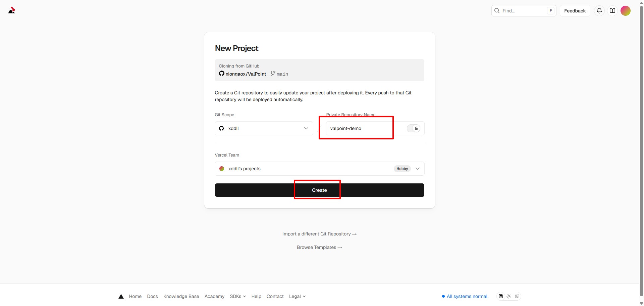The width and height of the screenshot is (644, 306).
Task: Expand the SDKs footer menu
Action: point(238,296)
